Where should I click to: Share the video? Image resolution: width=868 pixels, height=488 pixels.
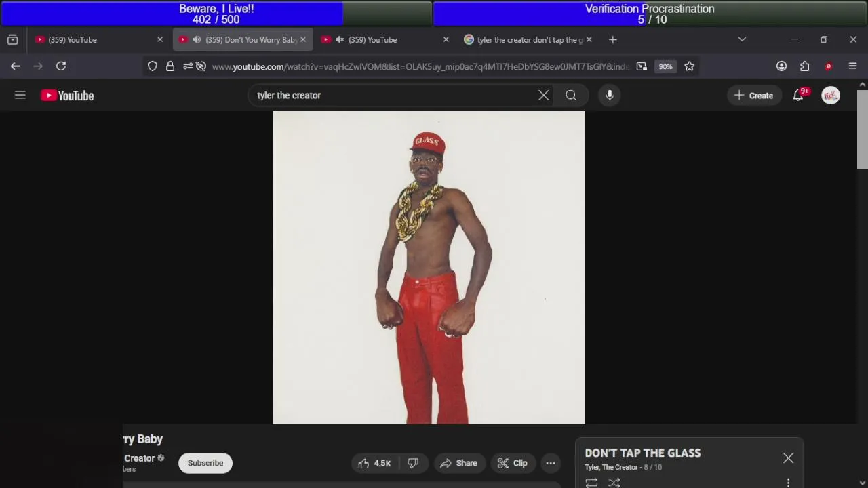pos(459,463)
